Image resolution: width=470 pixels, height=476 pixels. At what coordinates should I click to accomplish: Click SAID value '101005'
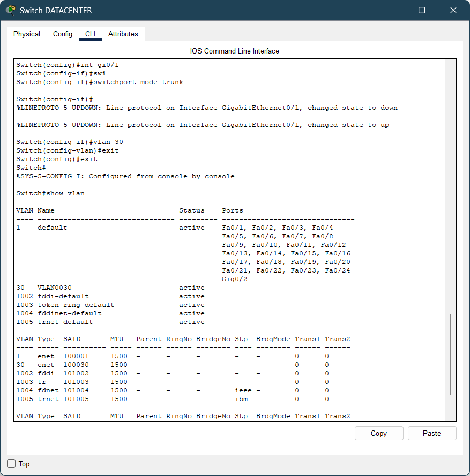click(x=76, y=399)
